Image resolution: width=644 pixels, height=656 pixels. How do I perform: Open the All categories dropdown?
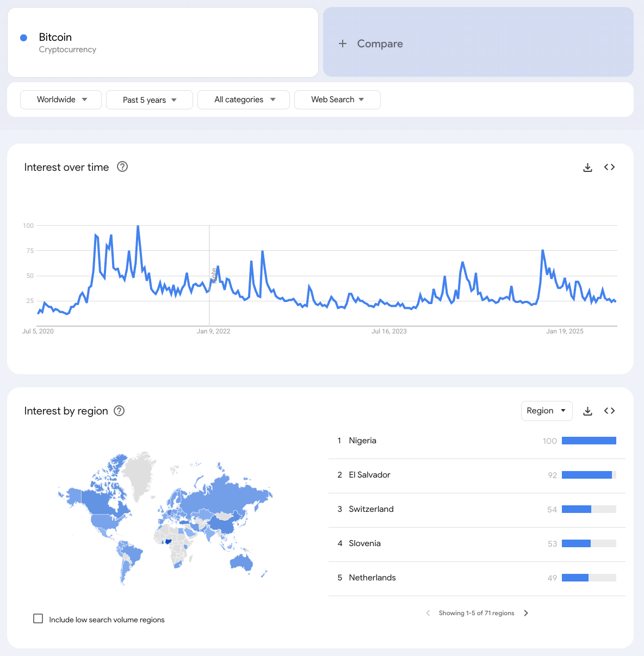point(244,100)
